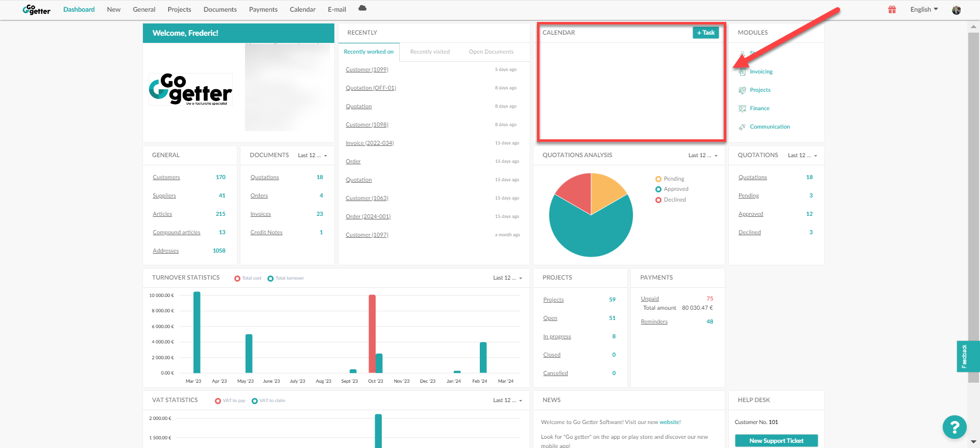Screen dimensions: 980x448
Task: Toggle Declined legend in quotations analysis
Action: tap(671, 200)
